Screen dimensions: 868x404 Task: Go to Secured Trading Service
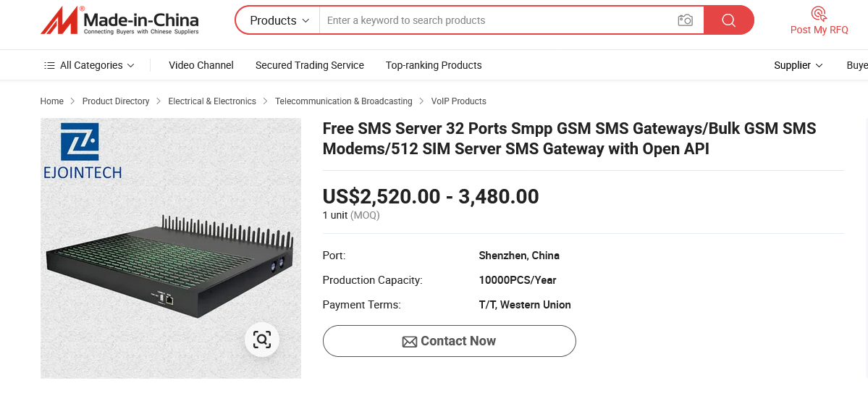tap(310, 65)
